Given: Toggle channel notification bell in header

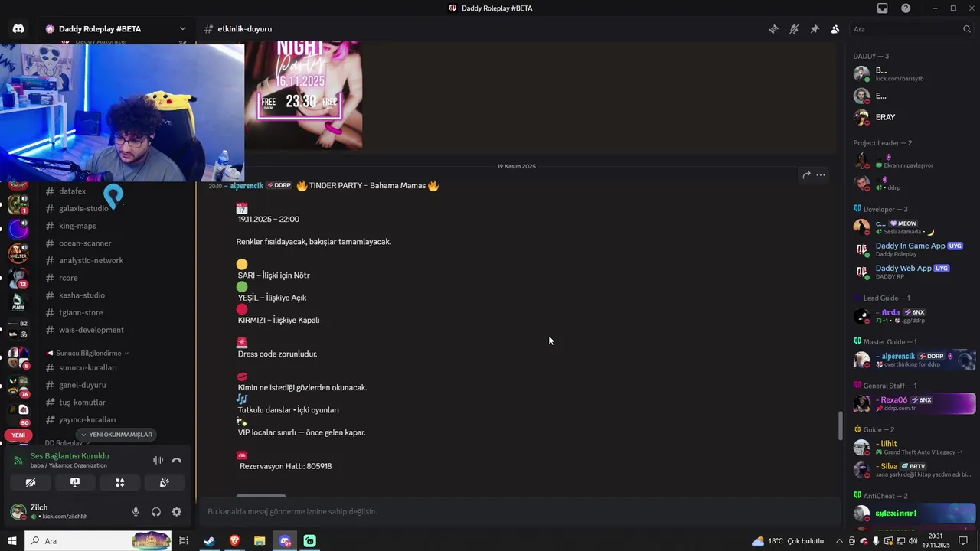Looking at the screenshot, I should pos(794,29).
